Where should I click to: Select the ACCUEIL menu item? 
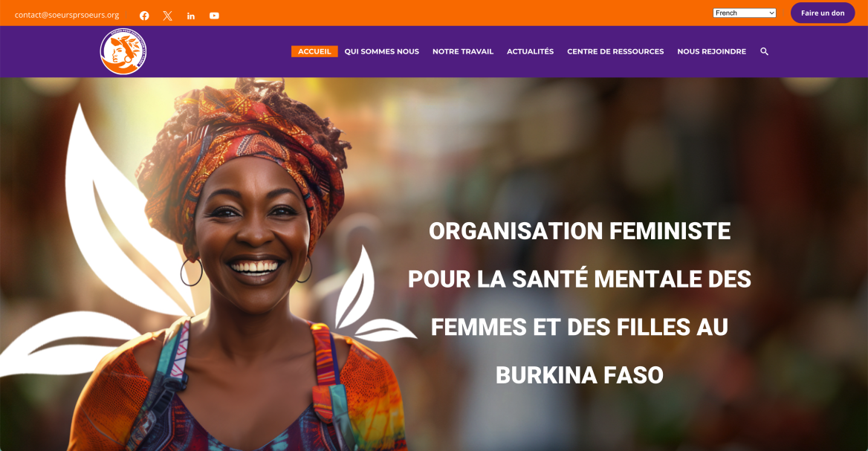point(314,51)
